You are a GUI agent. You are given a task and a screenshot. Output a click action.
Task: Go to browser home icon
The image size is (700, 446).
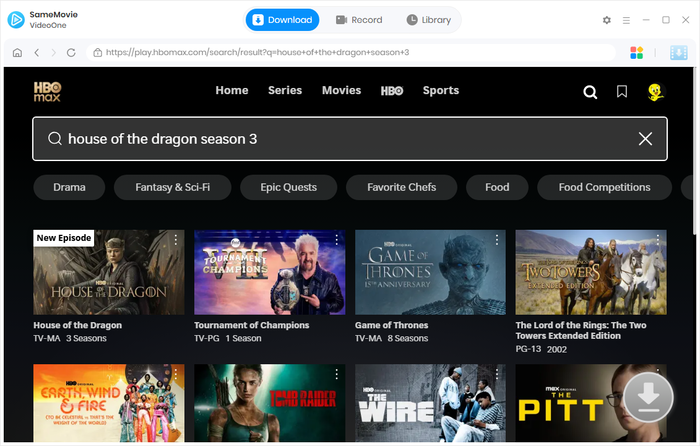point(17,53)
